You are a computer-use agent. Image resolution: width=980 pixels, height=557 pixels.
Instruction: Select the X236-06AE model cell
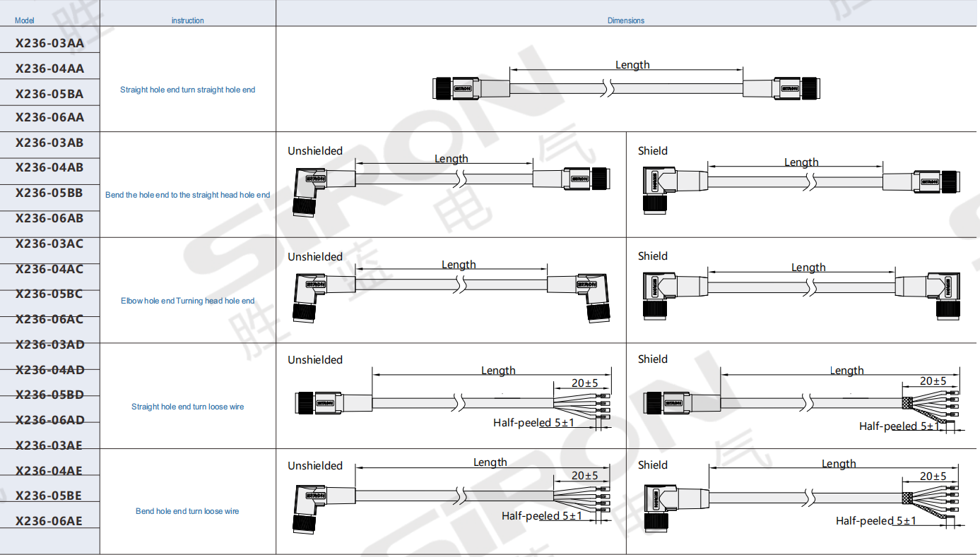pos(49,522)
